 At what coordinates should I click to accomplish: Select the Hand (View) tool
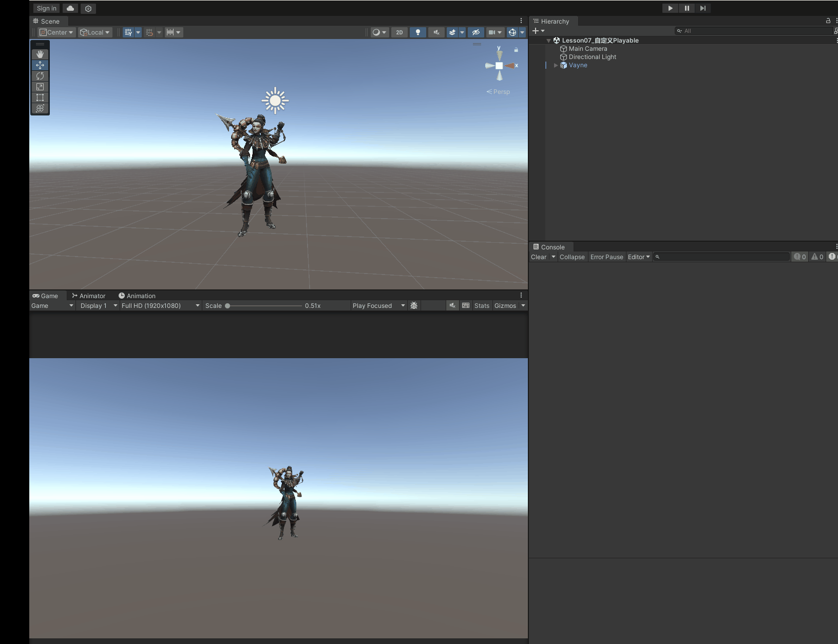tap(40, 54)
